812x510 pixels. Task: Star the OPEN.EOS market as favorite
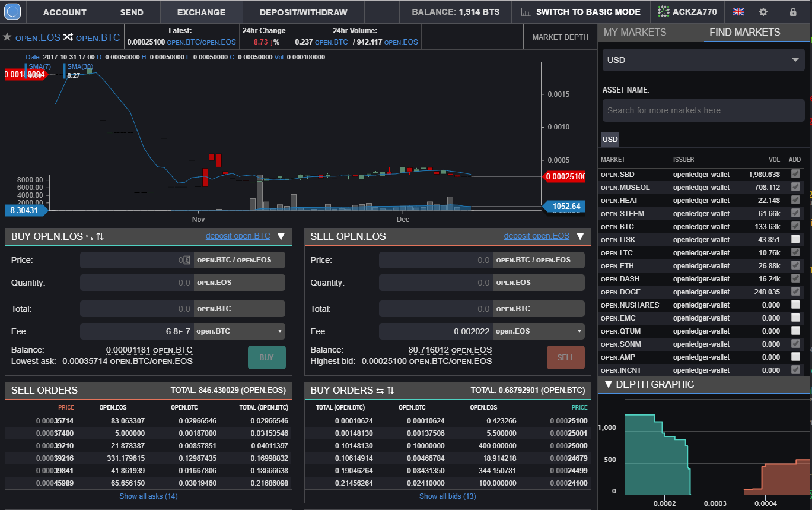[7, 37]
